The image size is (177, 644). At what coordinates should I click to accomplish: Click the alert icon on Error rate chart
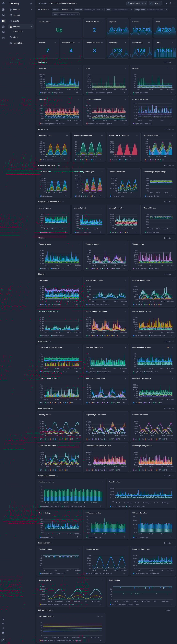[168, 68]
